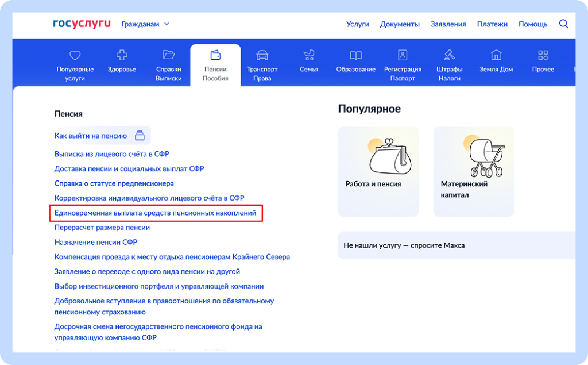Open the Материнский капитал card
This screenshot has width=588, height=365.
pyautogui.click(x=474, y=172)
